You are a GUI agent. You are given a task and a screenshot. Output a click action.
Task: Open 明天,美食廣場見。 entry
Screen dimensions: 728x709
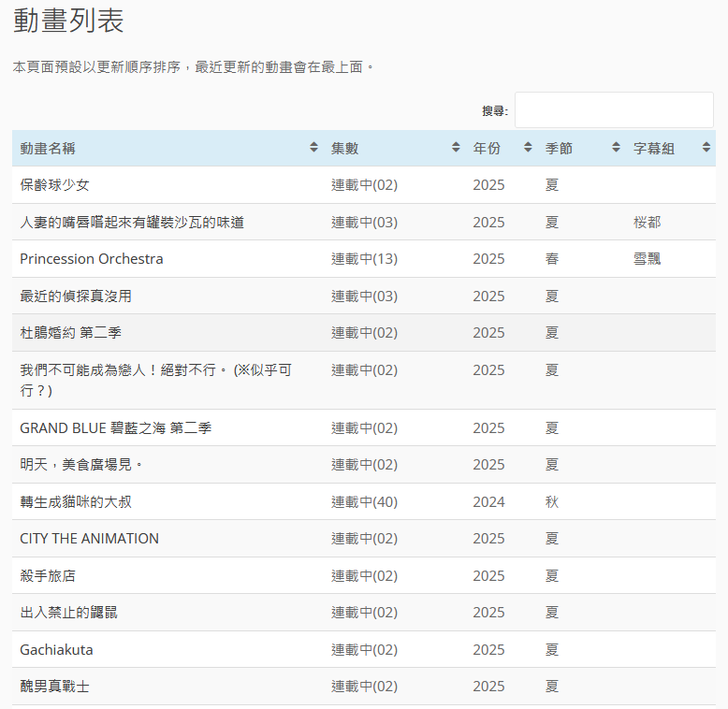pyautogui.click(x=81, y=465)
